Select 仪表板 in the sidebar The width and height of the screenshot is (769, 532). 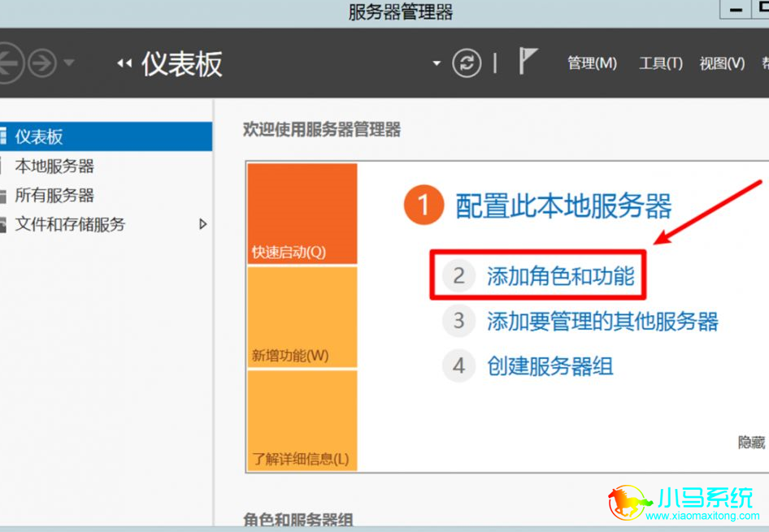106,136
